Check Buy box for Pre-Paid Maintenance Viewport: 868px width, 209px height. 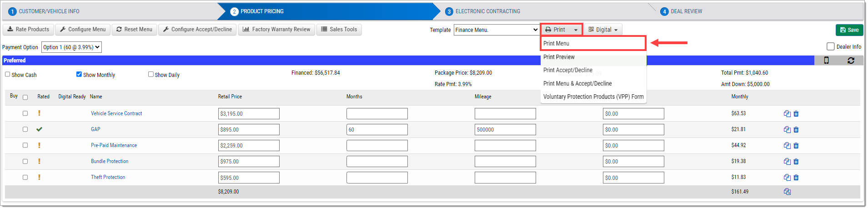point(25,145)
